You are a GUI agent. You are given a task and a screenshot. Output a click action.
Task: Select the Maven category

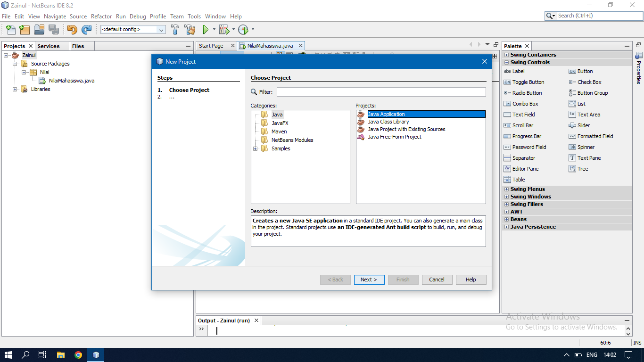[279, 132]
